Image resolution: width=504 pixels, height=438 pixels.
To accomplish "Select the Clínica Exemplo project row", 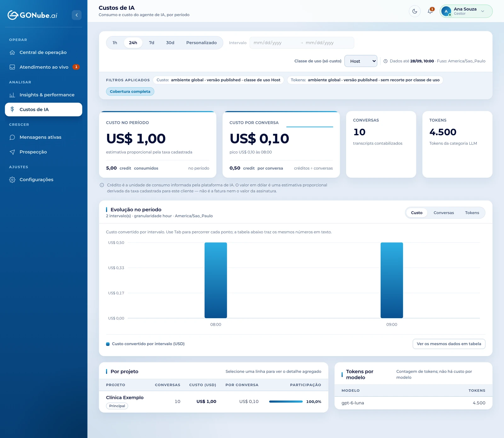I will pyautogui.click(x=214, y=402).
